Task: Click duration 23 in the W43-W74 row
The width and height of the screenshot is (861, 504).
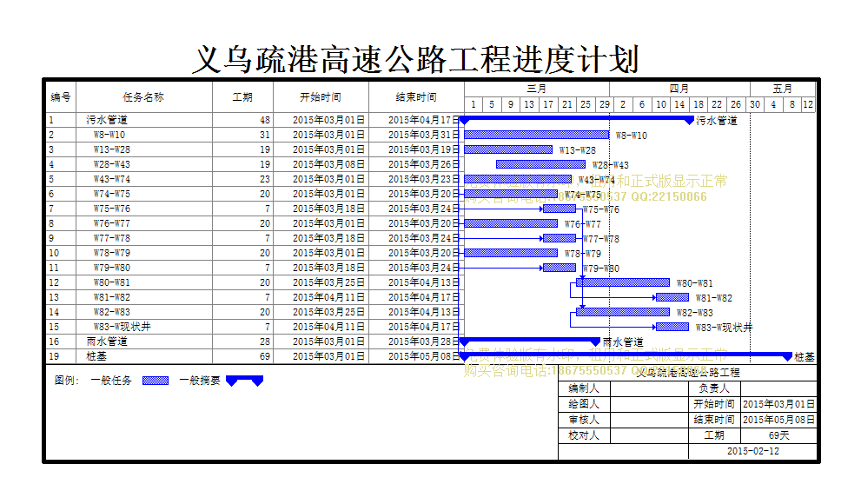Action: (265, 179)
